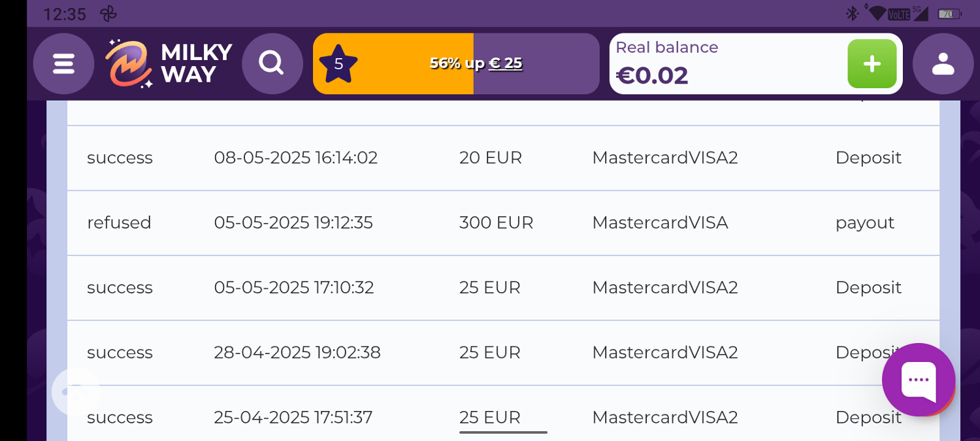Tap the 05-05-2025 17:10:32 deposit date

293,287
